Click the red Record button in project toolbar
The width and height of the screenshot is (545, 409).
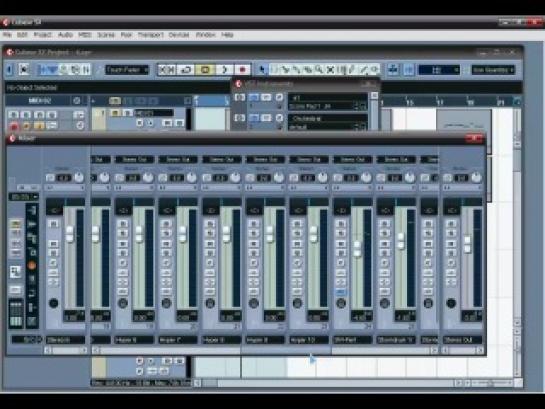(x=242, y=69)
